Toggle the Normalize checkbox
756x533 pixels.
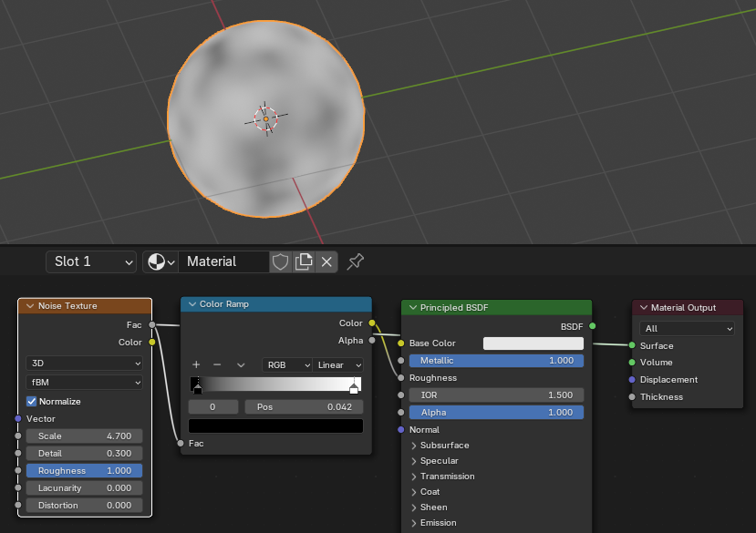pos(31,402)
